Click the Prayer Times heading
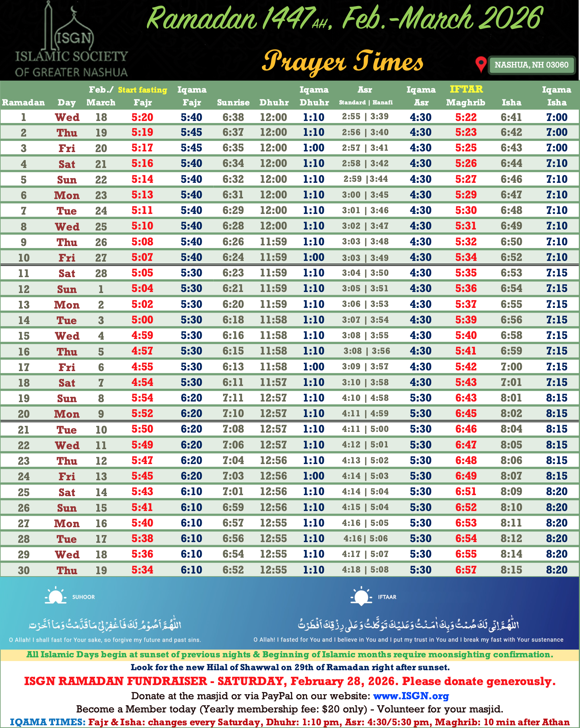This screenshot has width=580, height=728. click(342, 62)
